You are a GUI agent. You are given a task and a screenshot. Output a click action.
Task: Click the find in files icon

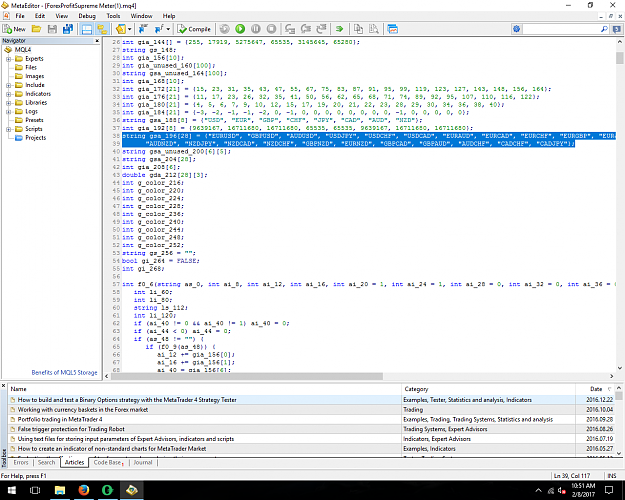tap(374, 29)
